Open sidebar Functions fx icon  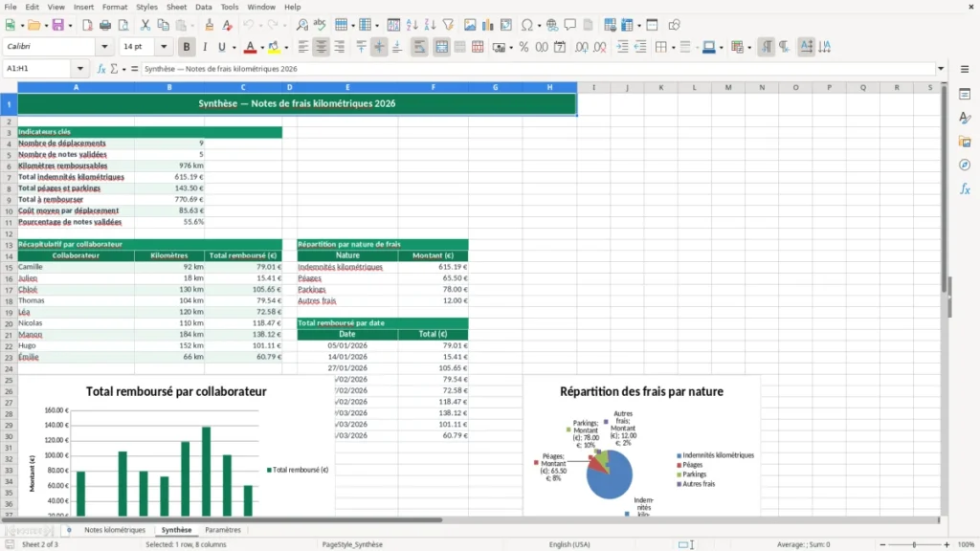coord(965,188)
